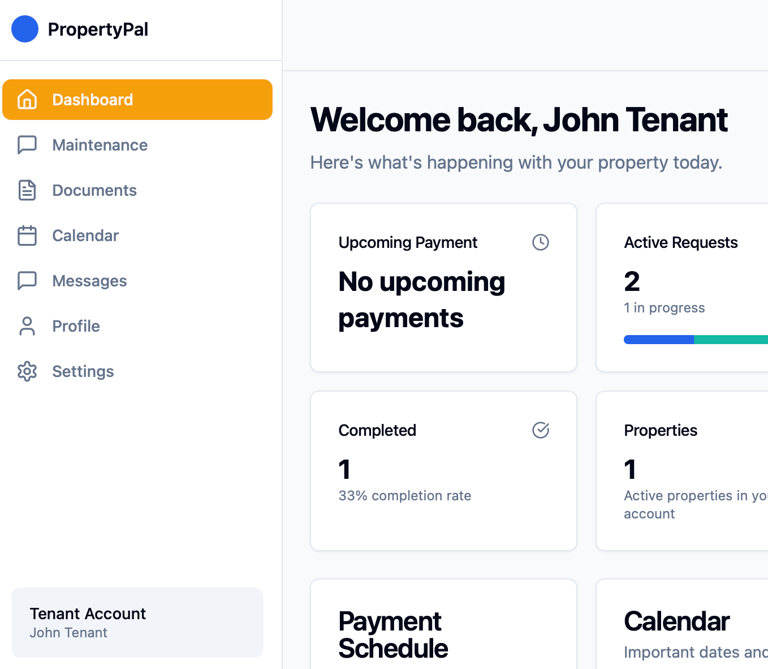Click the blue PropertyPal logo circle
768x669 pixels.
tap(25, 29)
